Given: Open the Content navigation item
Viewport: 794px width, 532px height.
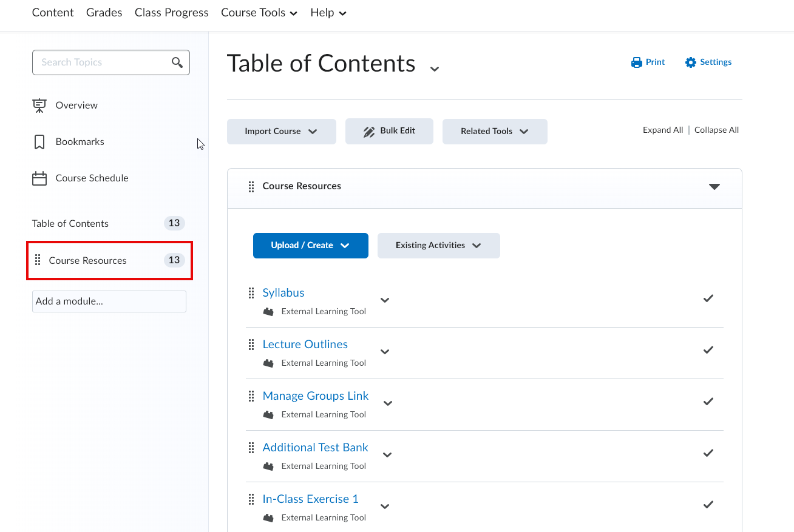Looking at the screenshot, I should (53, 13).
